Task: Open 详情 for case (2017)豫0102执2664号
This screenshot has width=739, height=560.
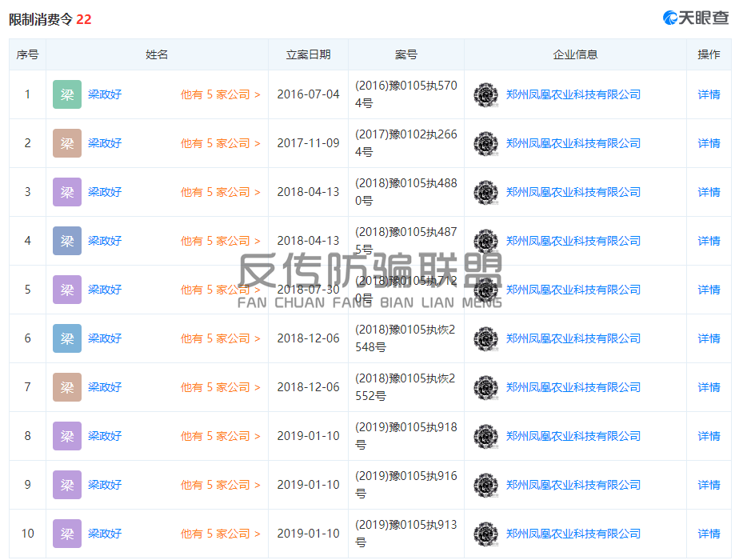Action: [709, 143]
